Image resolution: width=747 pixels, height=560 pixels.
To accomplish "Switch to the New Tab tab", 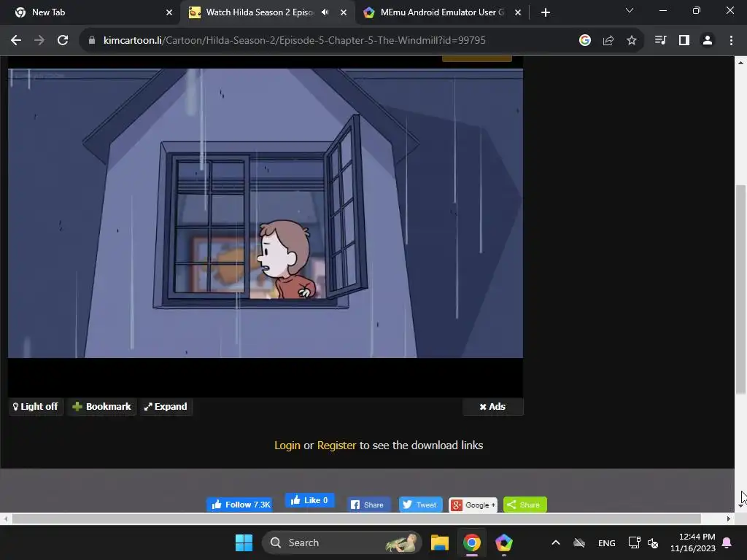I will [90, 12].
